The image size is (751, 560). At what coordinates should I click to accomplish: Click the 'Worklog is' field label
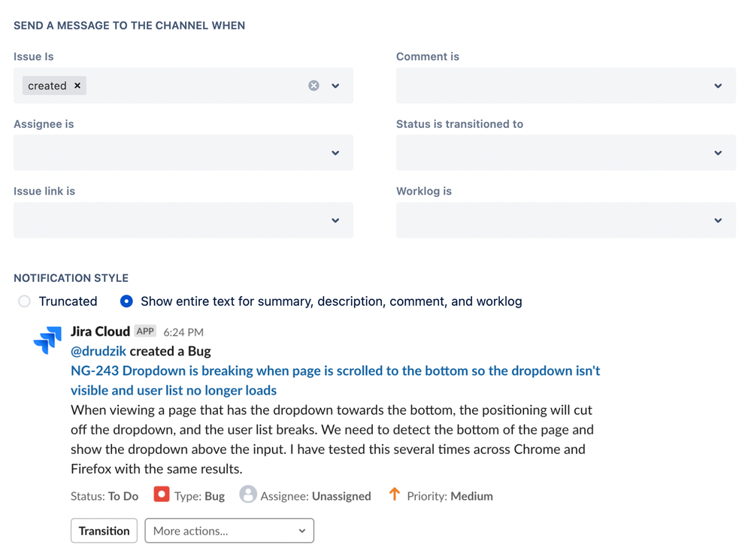[x=424, y=191]
